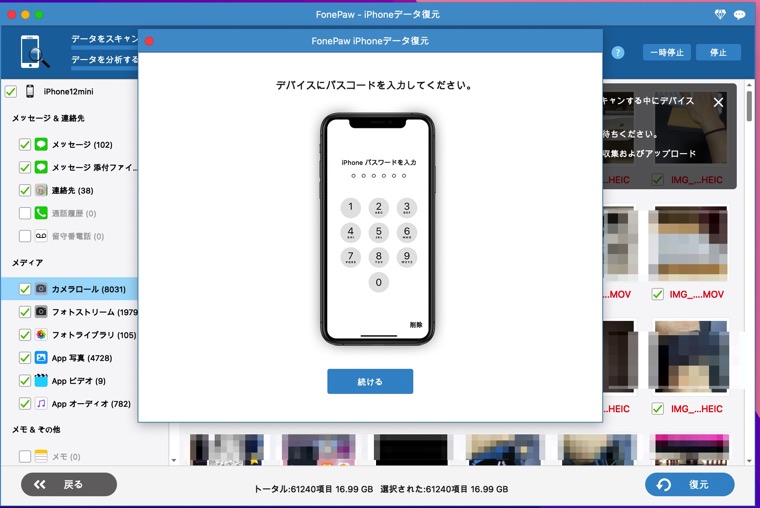
Task: Go back with the 戻る button
Action: click(x=69, y=484)
